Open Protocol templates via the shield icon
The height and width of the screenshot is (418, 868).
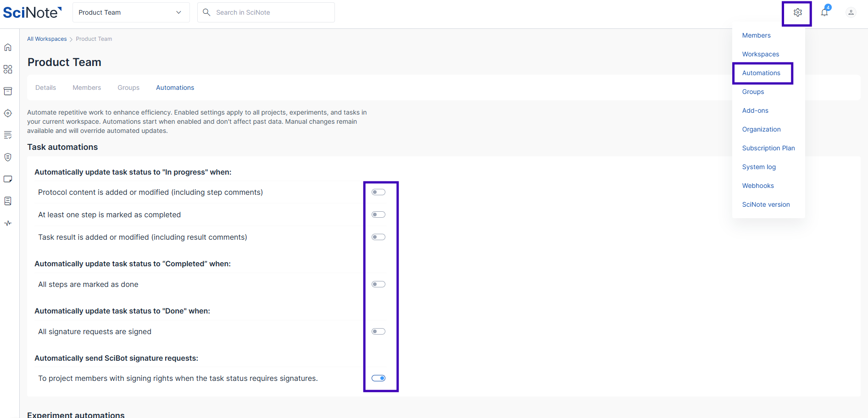click(x=8, y=157)
